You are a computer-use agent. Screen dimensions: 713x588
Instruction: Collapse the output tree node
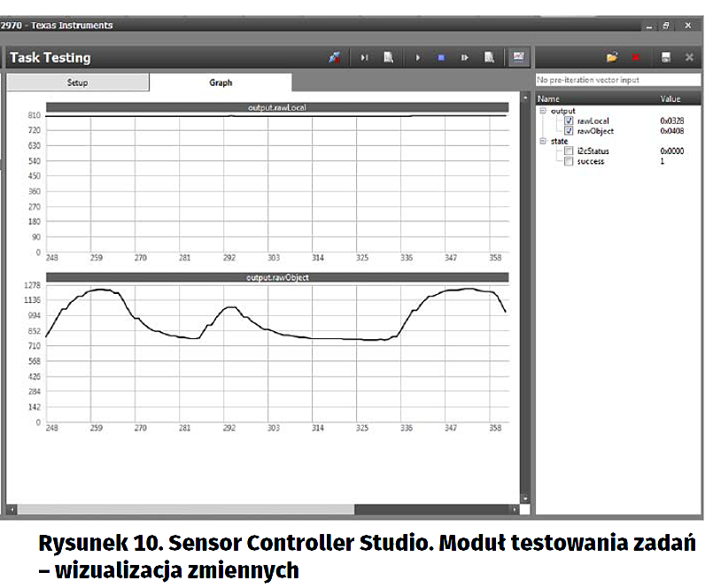click(542, 111)
